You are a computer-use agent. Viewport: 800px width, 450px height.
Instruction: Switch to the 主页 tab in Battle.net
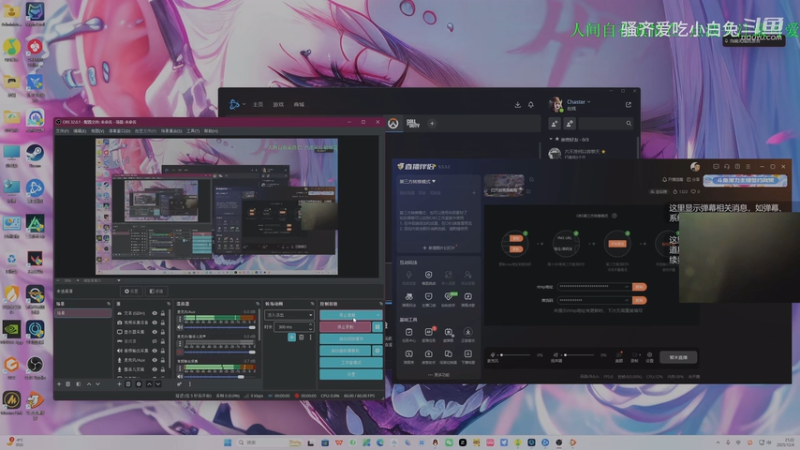click(258, 105)
